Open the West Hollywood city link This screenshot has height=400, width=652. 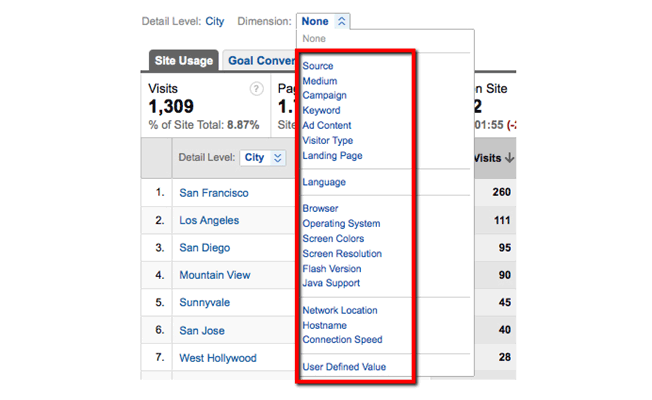217,358
